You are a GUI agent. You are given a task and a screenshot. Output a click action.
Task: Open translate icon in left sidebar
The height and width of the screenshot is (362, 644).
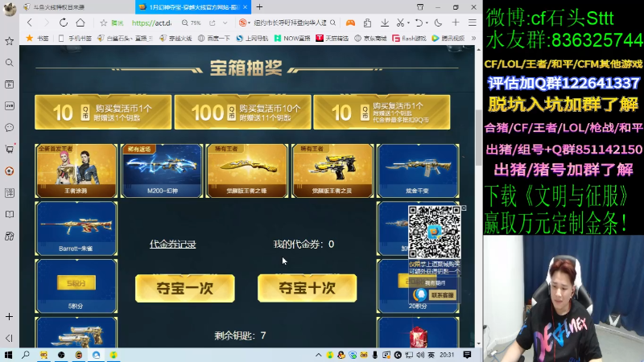tap(9, 192)
